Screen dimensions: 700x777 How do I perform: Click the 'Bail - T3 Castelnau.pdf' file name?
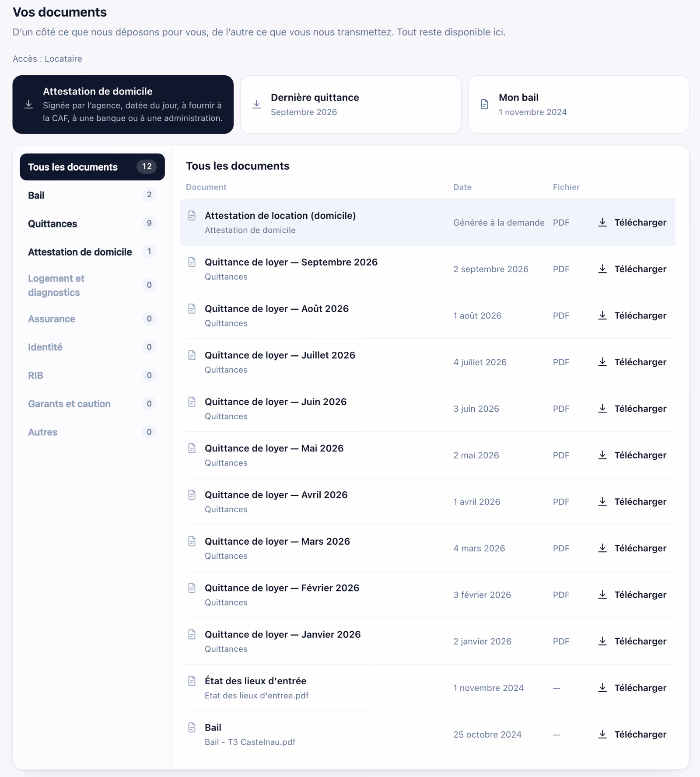(250, 742)
